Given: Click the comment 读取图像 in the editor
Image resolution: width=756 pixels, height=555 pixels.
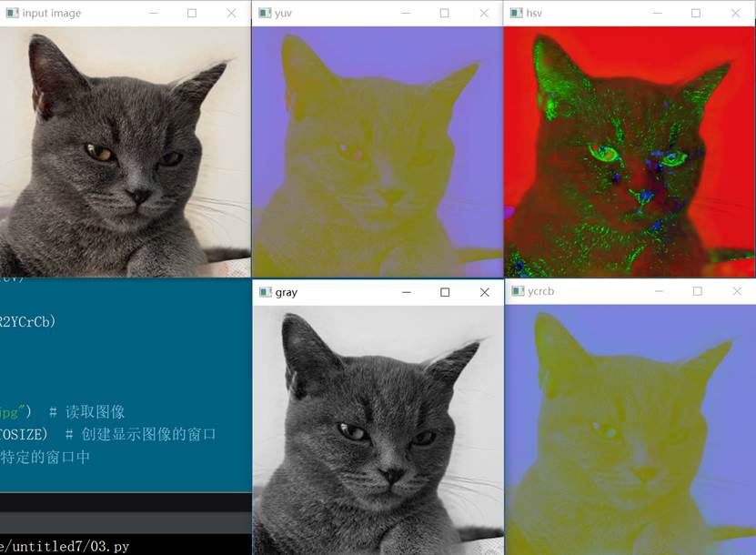Looking at the screenshot, I should pyautogui.click(x=95, y=412).
